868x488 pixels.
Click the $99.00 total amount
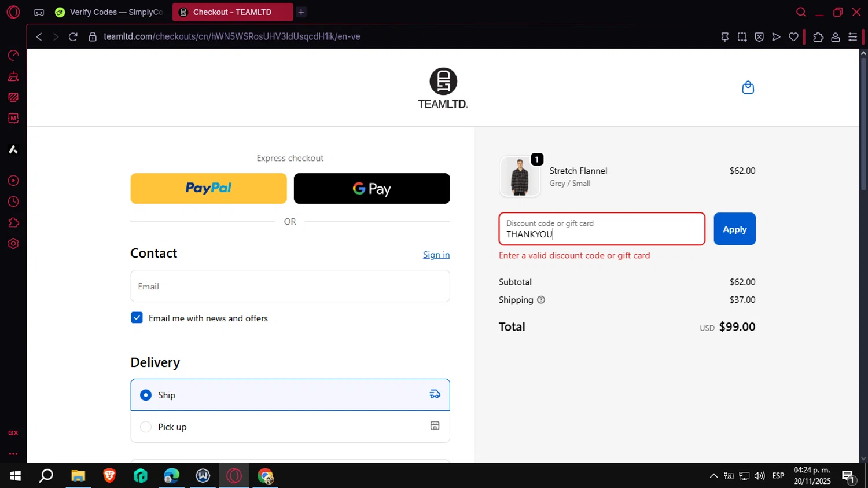tap(737, 326)
